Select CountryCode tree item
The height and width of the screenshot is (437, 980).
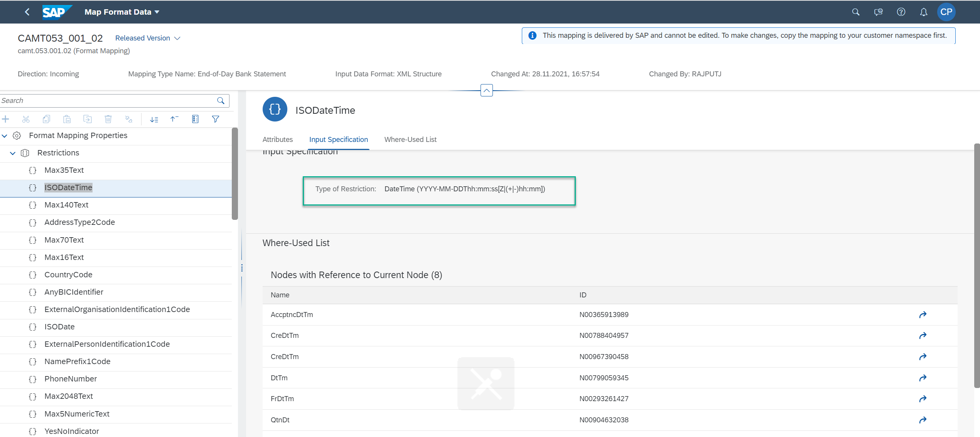pyautogui.click(x=116, y=275)
